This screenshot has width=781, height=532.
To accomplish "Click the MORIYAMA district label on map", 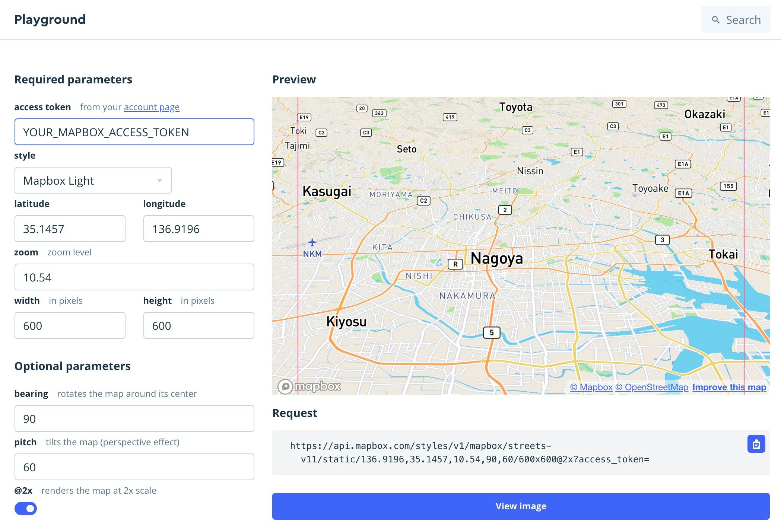I will [391, 194].
